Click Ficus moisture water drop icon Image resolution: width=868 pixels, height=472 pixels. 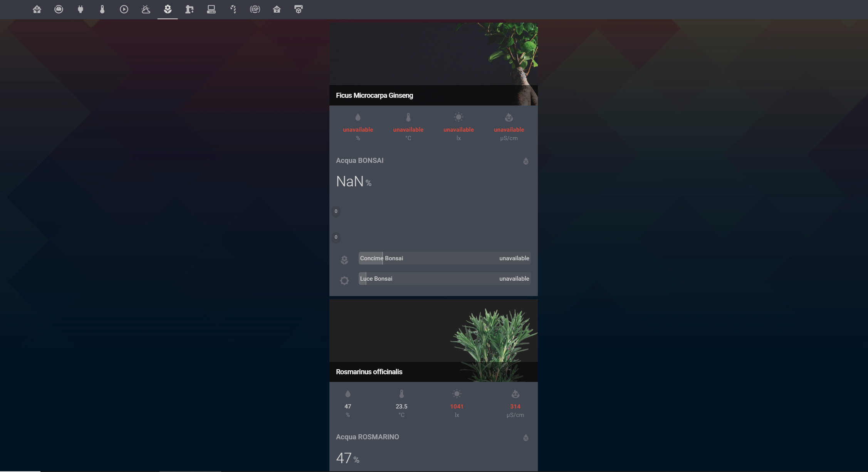tap(358, 117)
